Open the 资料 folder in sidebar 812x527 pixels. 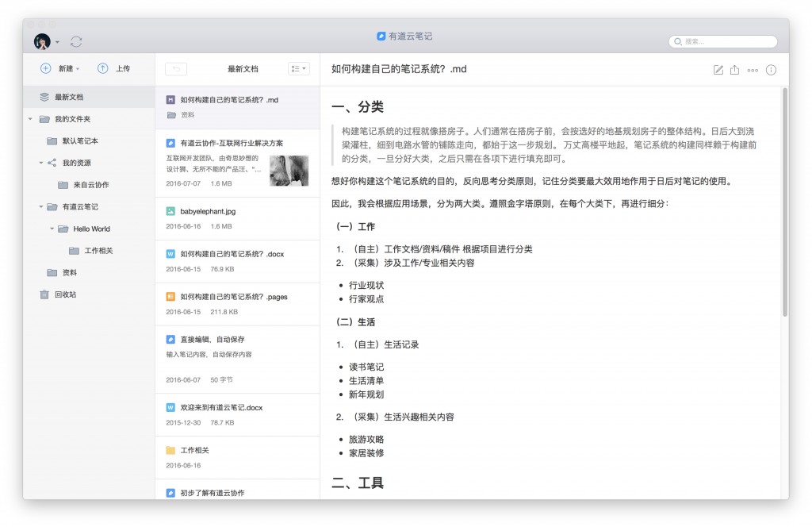tap(70, 272)
